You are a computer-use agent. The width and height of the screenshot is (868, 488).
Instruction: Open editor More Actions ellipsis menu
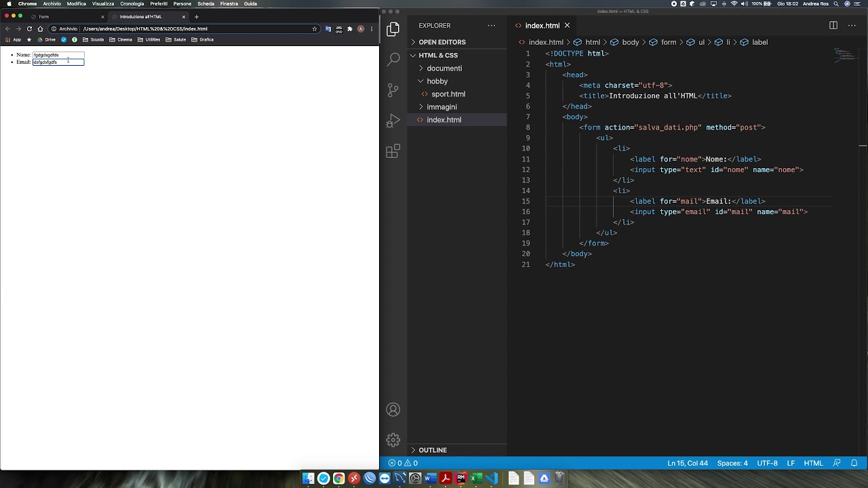pyautogui.click(x=852, y=26)
